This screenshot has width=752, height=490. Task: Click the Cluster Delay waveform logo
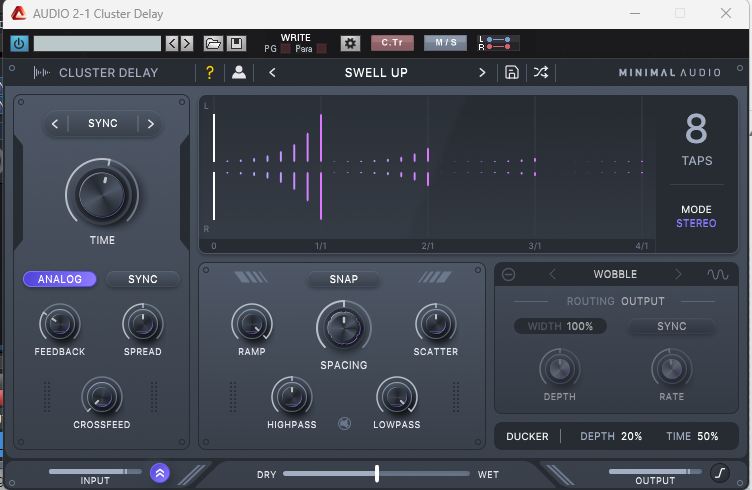[42, 73]
